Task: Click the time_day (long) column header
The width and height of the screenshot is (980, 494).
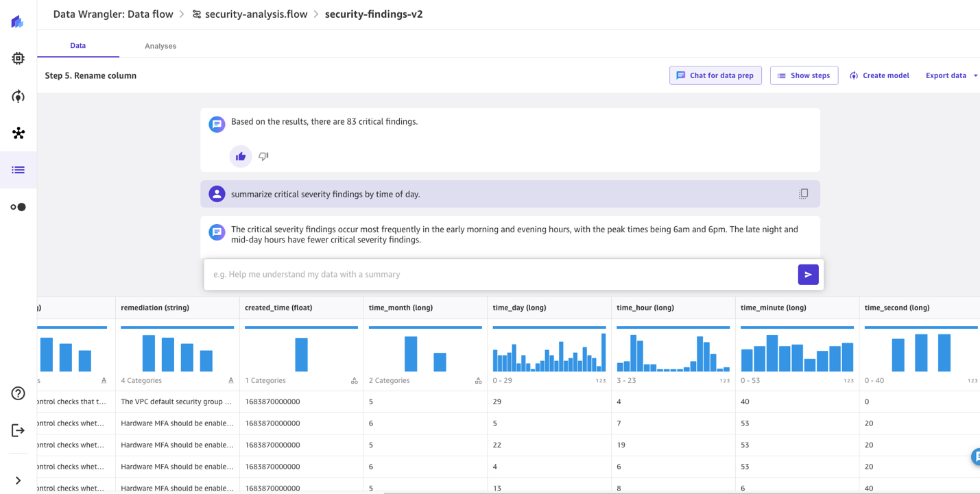Action: point(549,308)
